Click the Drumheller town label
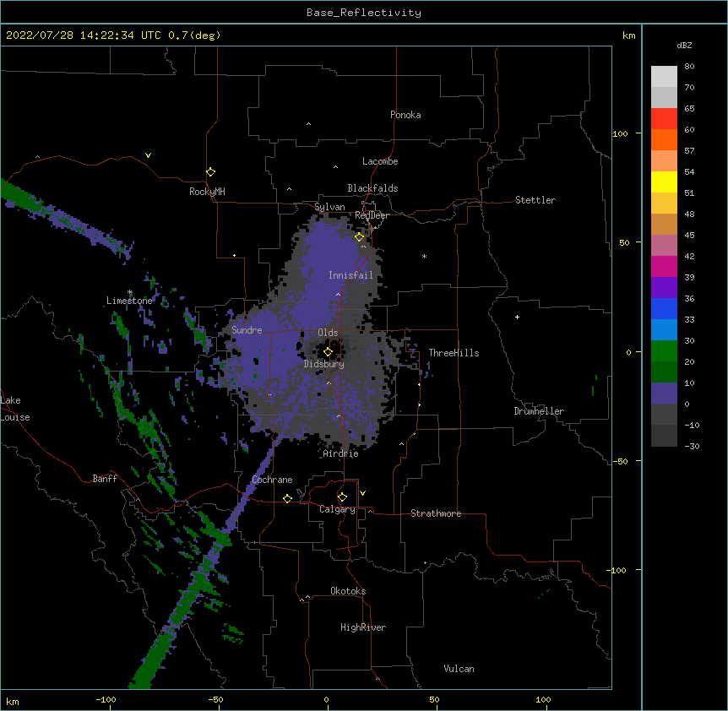 539,411
